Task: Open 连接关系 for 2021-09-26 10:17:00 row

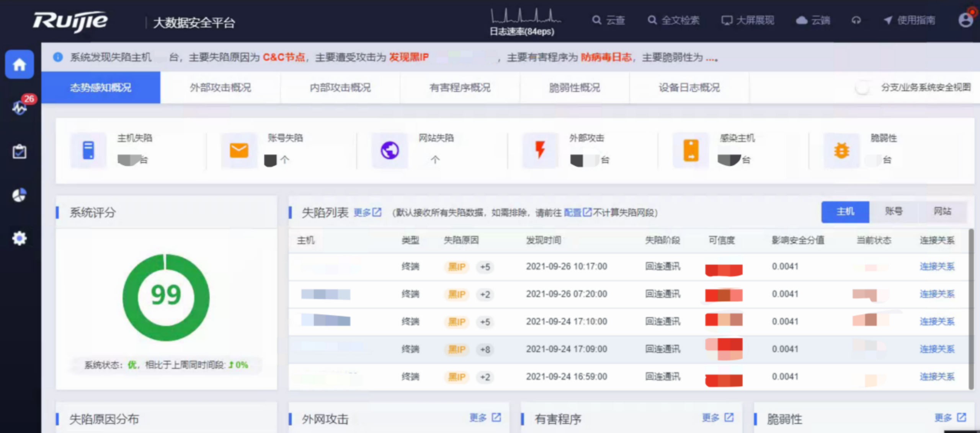Action: (937, 267)
